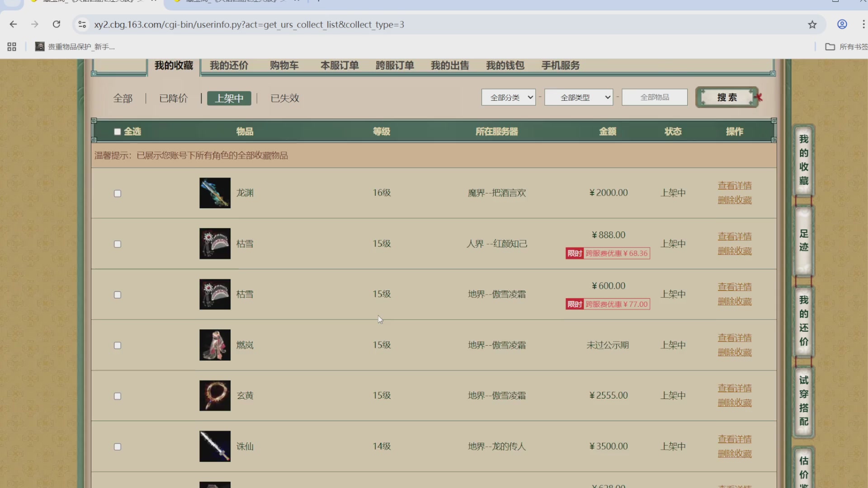Open the 所有书签 bookmarks folder icon
The image size is (868, 488).
pyautogui.click(x=830, y=47)
